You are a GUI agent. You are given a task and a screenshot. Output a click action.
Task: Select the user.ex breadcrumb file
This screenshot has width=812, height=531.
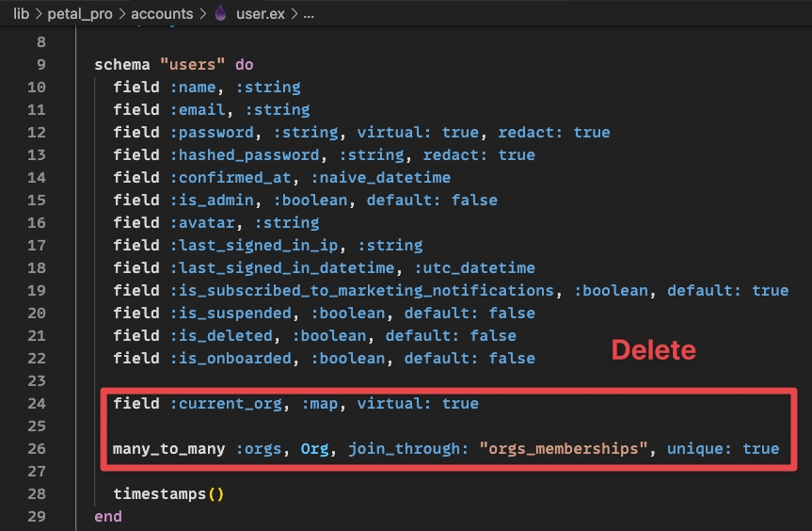pyautogui.click(x=261, y=14)
